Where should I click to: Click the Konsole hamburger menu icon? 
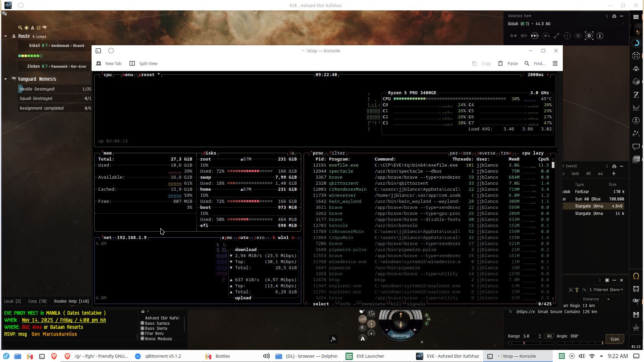coord(555,63)
